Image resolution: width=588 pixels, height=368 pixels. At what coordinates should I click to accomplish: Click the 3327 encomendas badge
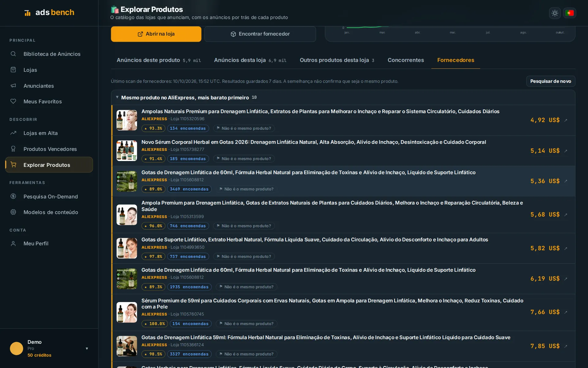coord(189,354)
